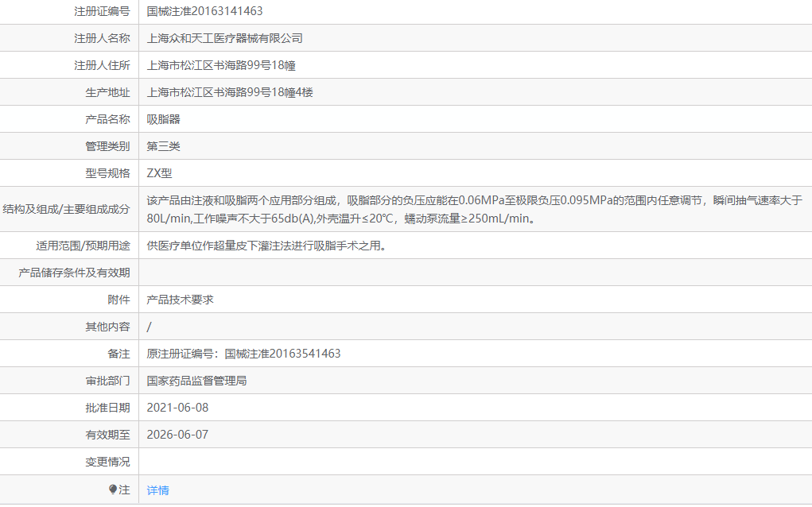Click the 其他内容 label
This screenshot has width=812, height=507.
coord(107,327)
